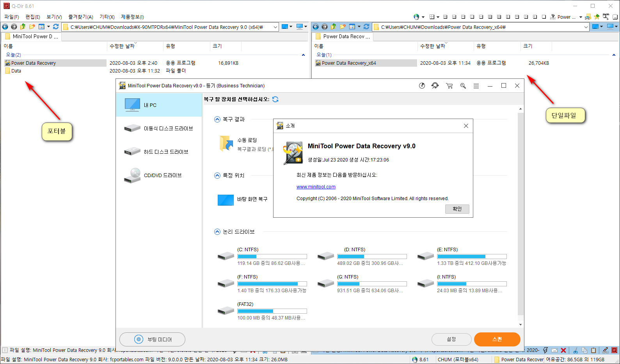620x364 pixels.
Task: Open the Power... toolbar dropdown arrow
Action: click(x=581, y=17)
